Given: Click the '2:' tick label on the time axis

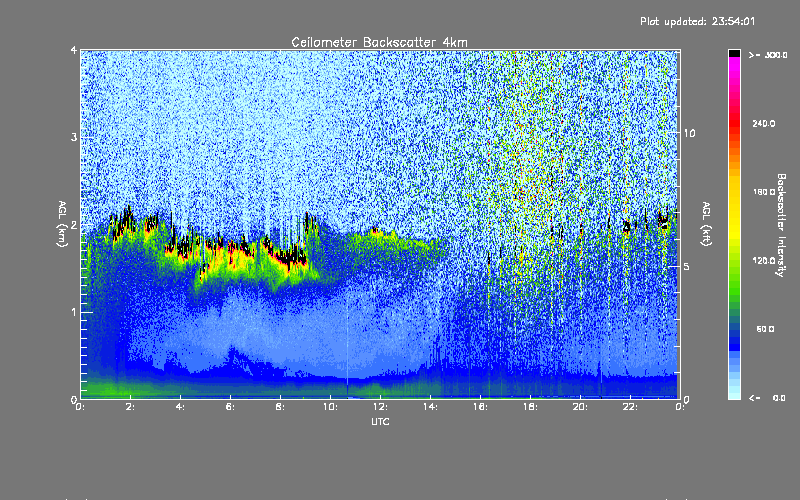Looking at the screenshot, I should click(x=131, y=407).
